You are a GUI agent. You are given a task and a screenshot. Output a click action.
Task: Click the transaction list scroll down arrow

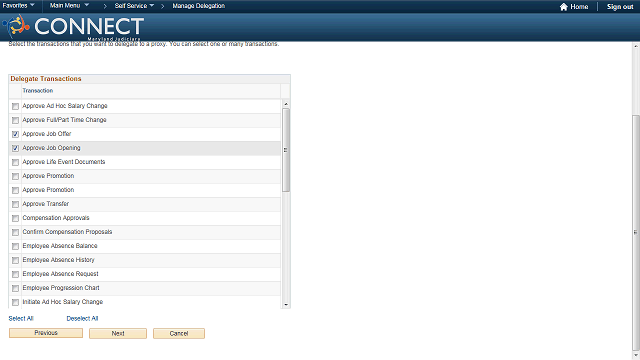[286, 304]
